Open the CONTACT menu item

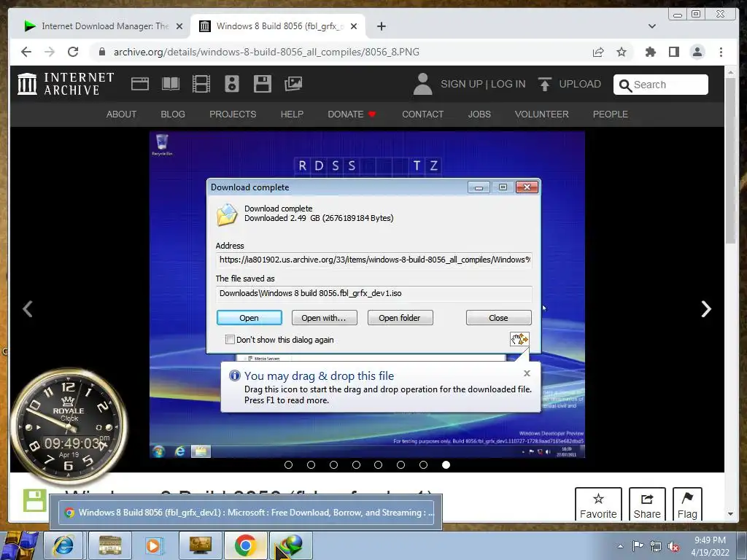click(422, 114)
